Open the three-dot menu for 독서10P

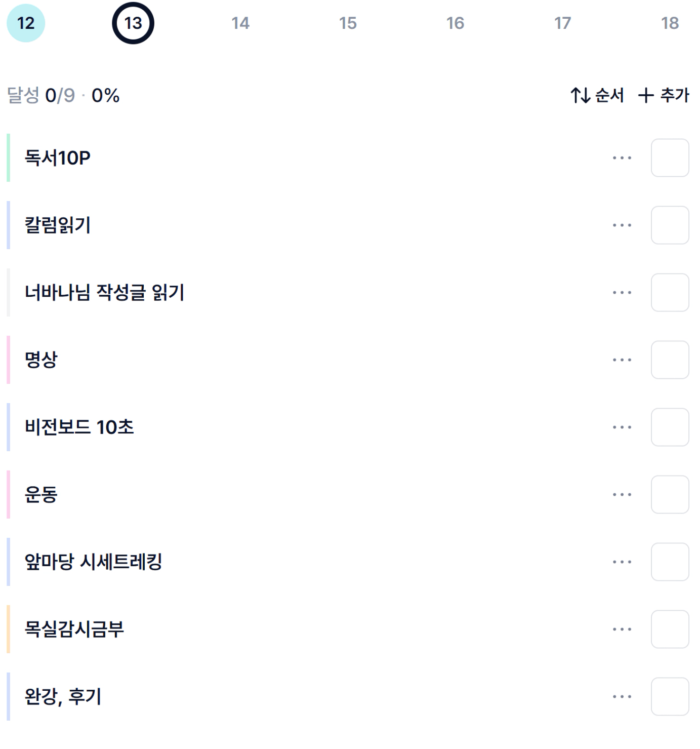pyautogui.click(x=622, y=158)
